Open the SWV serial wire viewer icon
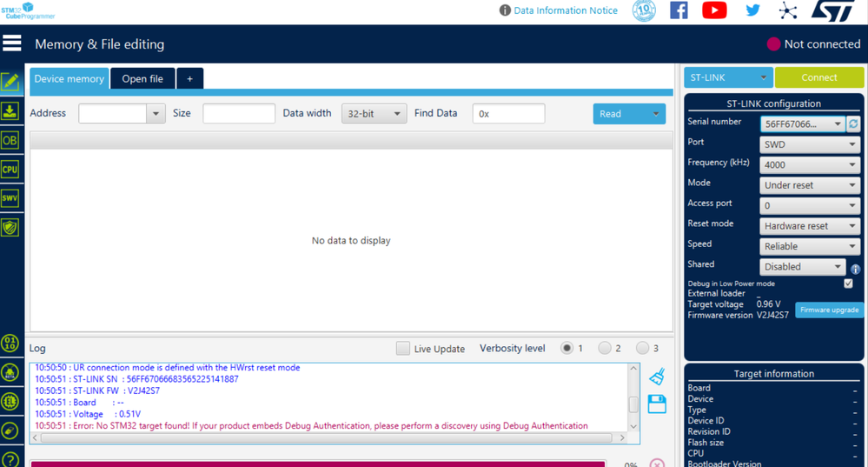Viewport: 868px width, 467px height. coord(10,198)
